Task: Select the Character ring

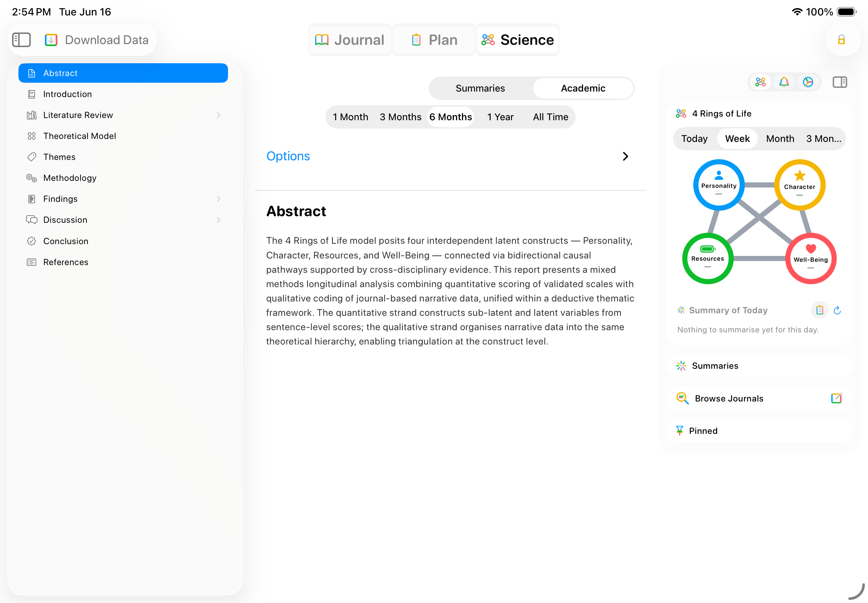Action: [800, 185]
